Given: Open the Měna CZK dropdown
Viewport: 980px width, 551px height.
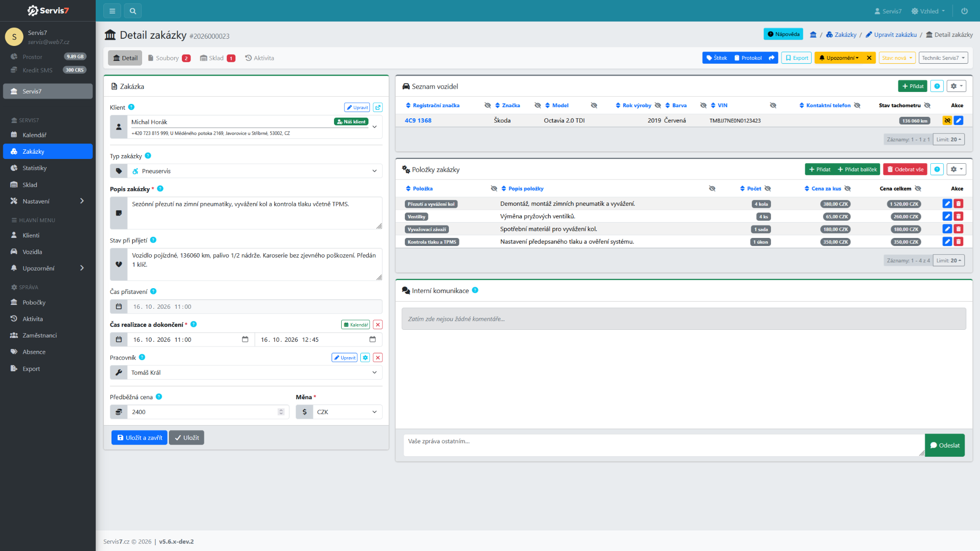Looking at the screenshot, I should pos(347,412).
